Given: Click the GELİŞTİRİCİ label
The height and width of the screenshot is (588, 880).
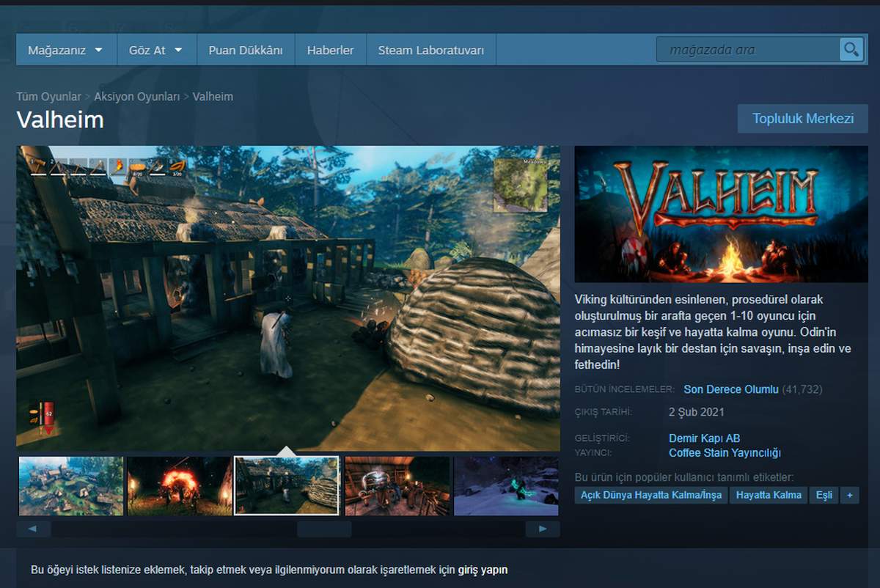Looking at the screenshot, I should (603, 438).
